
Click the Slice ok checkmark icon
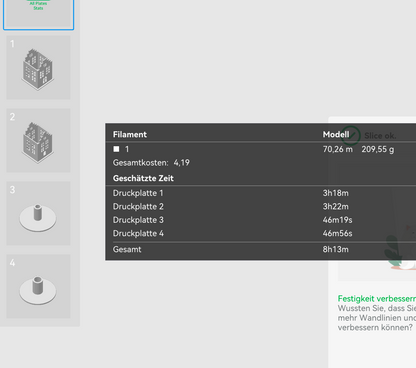click(351, 135)
